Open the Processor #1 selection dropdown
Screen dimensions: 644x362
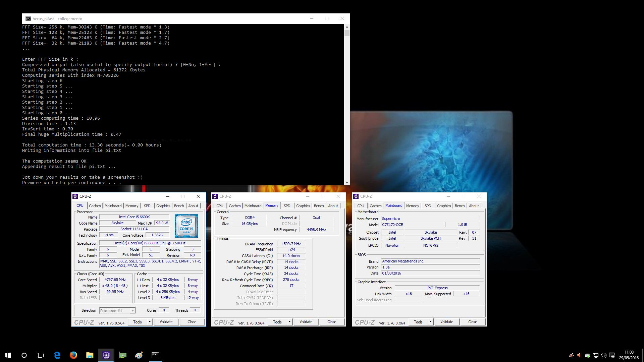pos(117,311)
